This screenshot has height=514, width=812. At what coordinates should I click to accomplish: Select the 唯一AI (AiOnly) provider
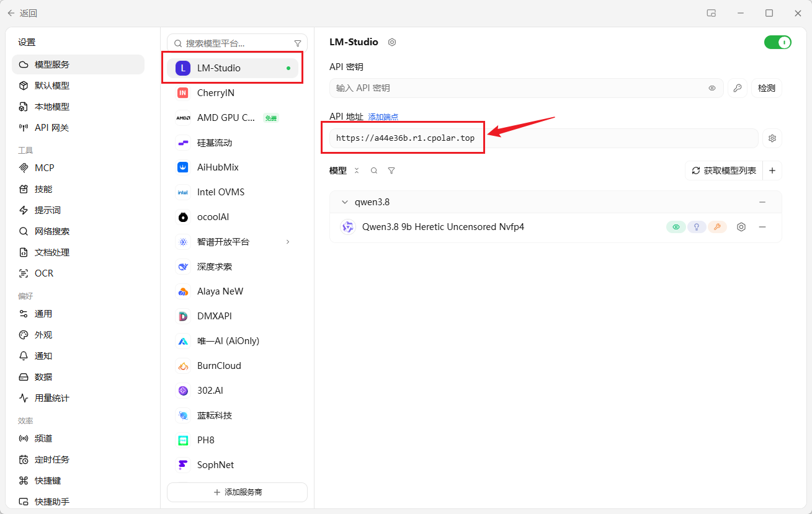[x=233, y=341]
